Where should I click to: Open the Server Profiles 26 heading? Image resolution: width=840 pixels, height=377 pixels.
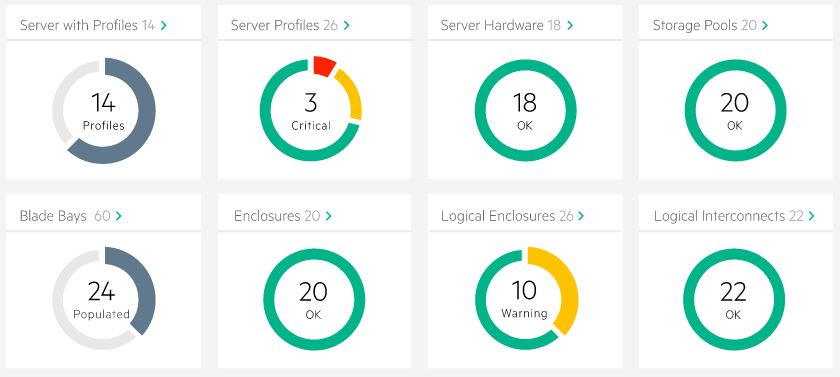[x=284, y=25]
